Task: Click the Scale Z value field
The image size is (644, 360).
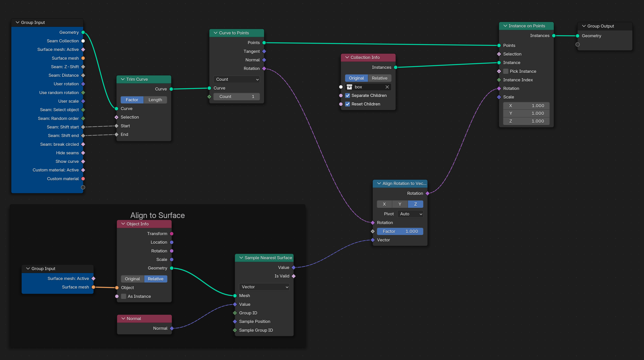Action: click(x=526, y=121)
